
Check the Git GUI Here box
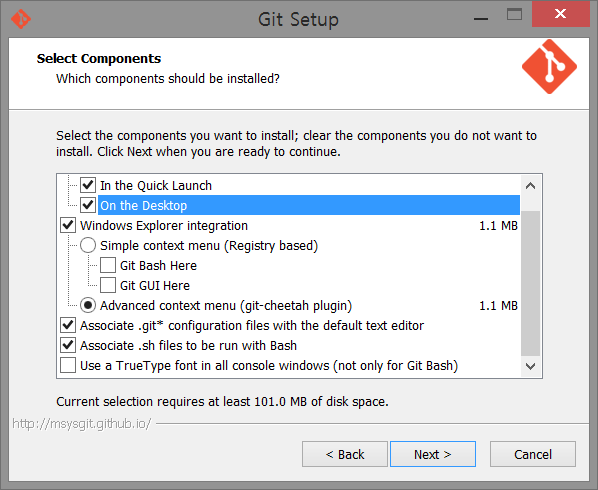click(x=108, y=285)
